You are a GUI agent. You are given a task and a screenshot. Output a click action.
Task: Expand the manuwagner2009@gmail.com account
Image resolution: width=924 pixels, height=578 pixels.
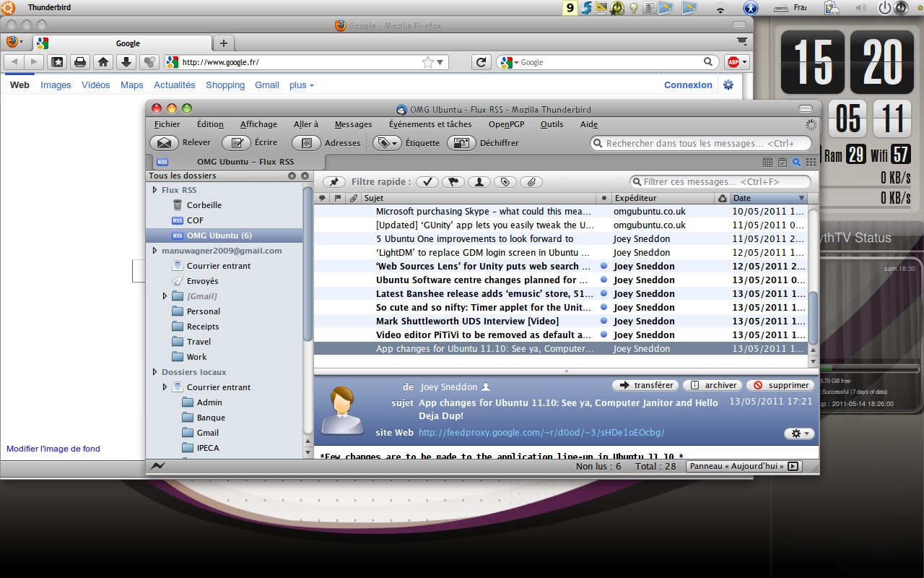(x=154, y=251)
